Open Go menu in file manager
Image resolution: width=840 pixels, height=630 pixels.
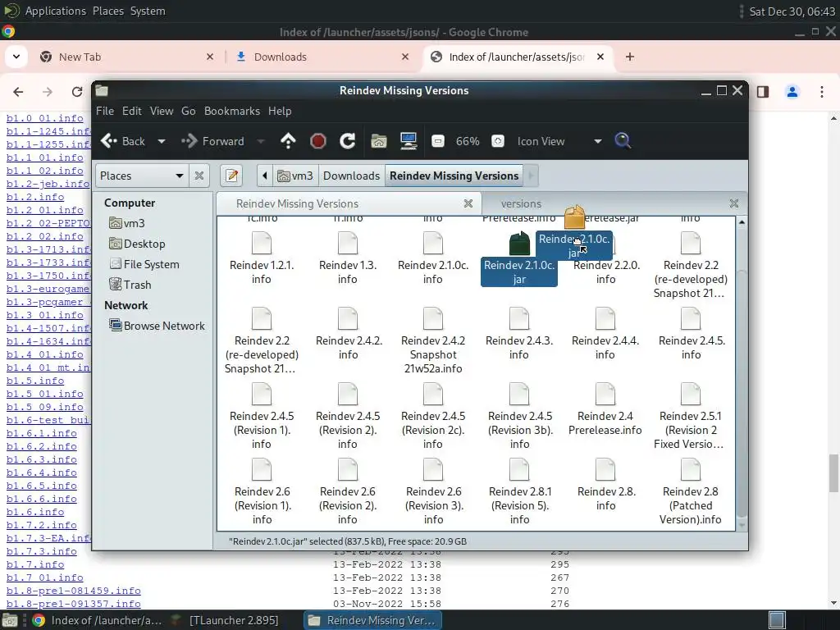click(188, 111)
